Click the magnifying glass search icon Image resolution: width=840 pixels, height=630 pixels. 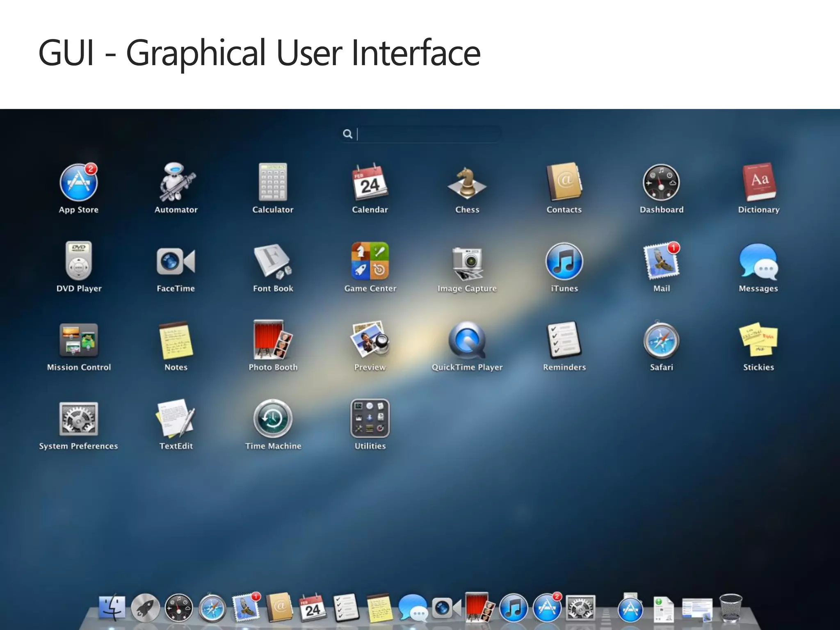click(347, 134)
